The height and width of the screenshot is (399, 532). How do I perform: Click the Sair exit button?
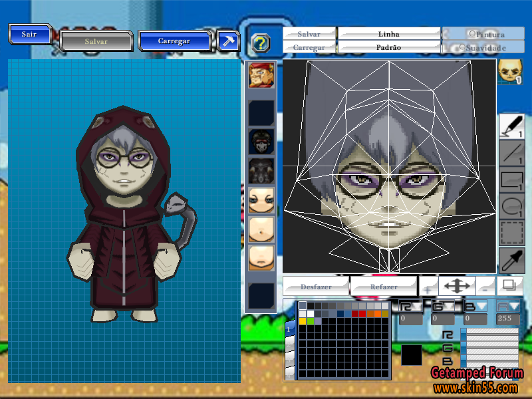29,34
